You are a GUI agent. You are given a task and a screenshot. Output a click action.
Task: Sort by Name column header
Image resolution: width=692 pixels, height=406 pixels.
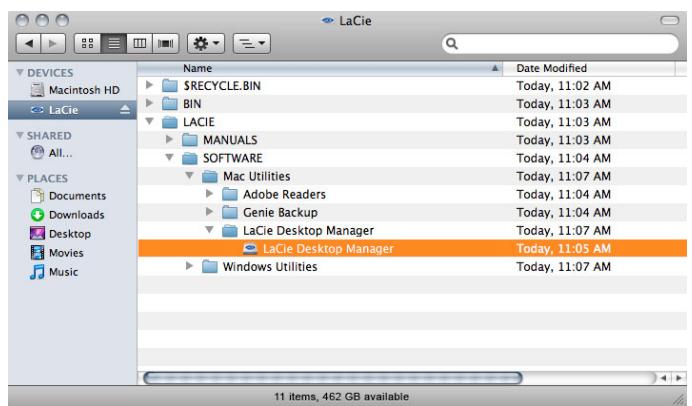(320, 66)
